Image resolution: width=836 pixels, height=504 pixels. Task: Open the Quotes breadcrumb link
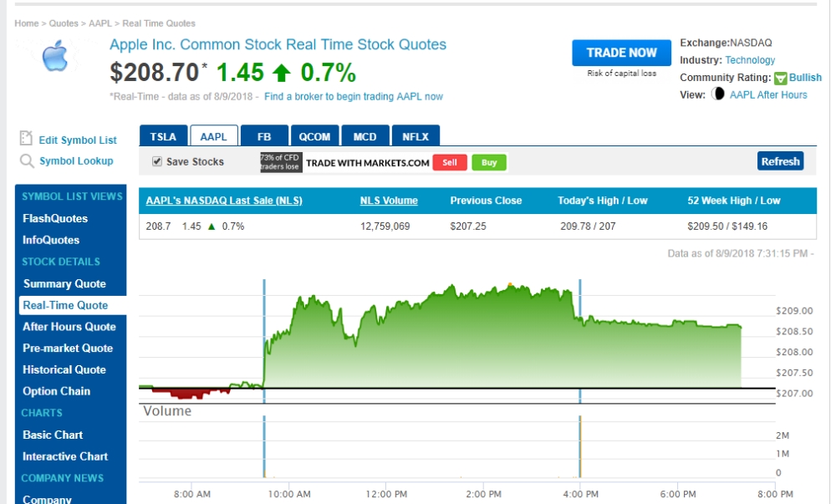pyautogui.click(x=64, y=23)
